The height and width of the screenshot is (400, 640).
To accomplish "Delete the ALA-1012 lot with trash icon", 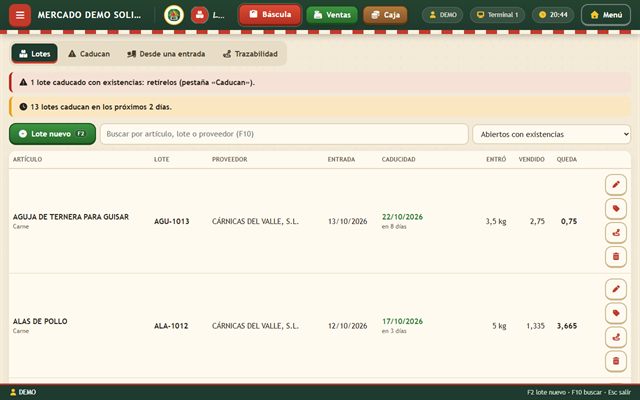I will tap(616, 361).
